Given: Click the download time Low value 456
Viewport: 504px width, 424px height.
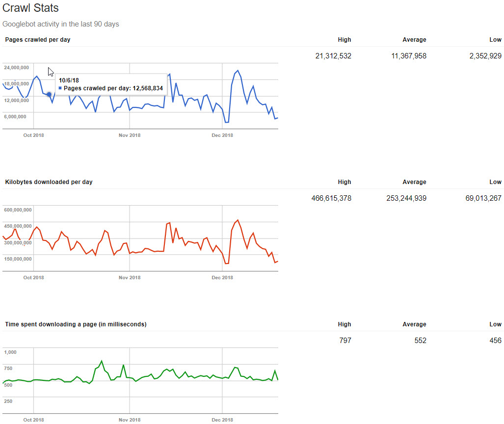Looking at the screenshot, I should pos(495,341).
